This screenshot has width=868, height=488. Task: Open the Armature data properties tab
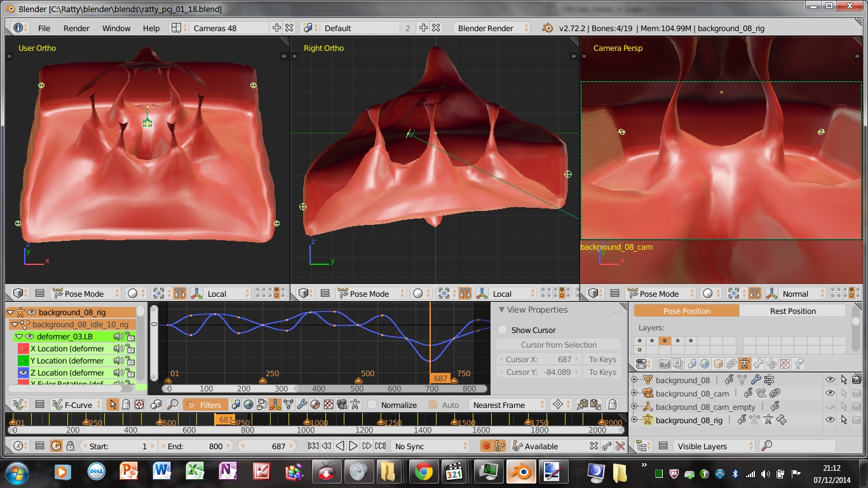tap(745, 364)
